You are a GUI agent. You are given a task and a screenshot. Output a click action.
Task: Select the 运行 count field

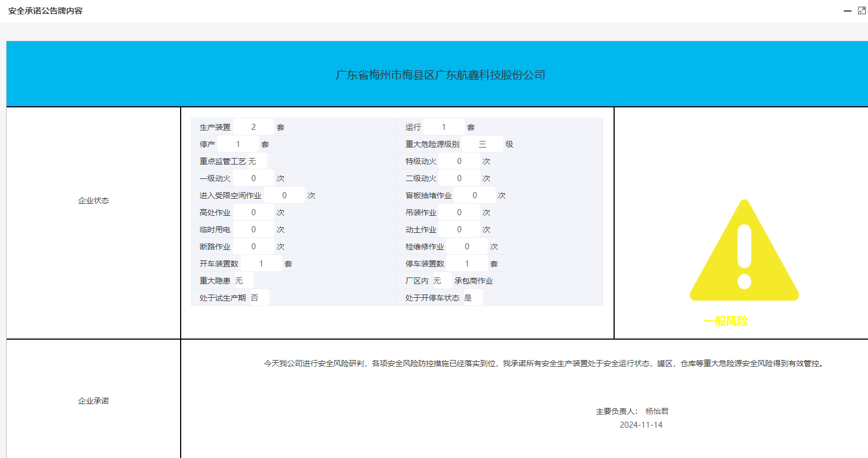pyautogui.click(x=444, y=127)
